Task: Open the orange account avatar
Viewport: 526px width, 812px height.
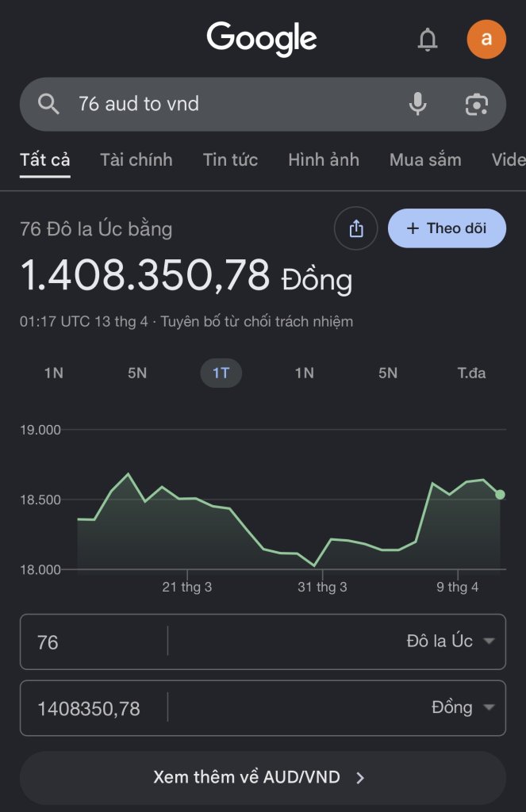Action: (486, 40)
